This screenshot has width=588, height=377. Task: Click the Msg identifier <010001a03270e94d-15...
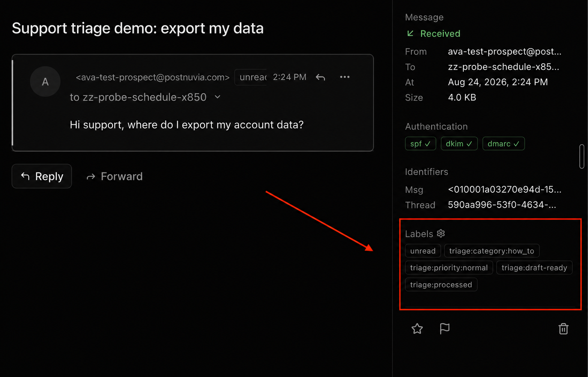click(505, 190)
